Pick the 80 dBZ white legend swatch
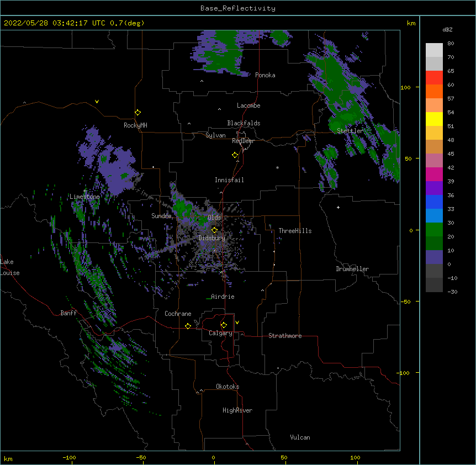Screen dimensions: 476x465 coord(434,50)
